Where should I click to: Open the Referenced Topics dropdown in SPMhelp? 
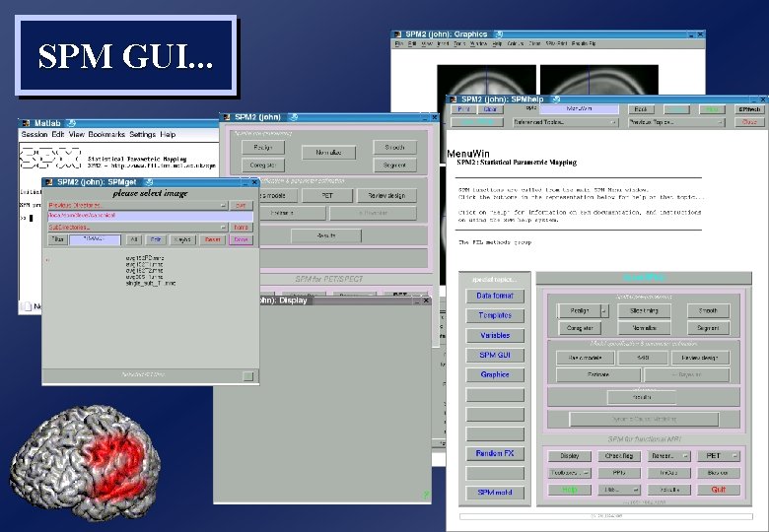[566, 122]
